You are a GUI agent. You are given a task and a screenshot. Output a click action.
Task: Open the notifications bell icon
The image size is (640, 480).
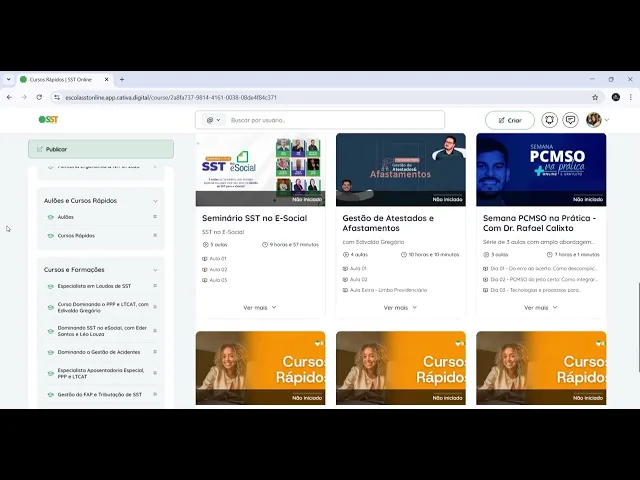tap(549, 120)
